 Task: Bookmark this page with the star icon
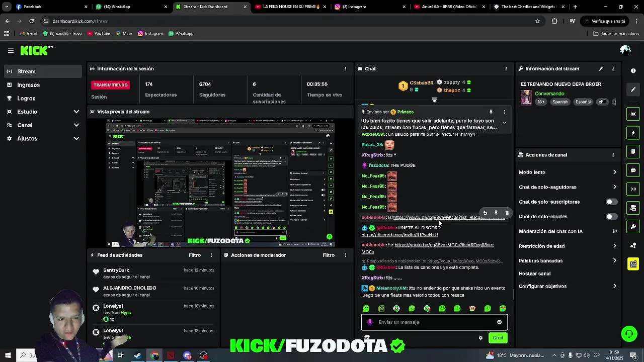coord(537,21)
